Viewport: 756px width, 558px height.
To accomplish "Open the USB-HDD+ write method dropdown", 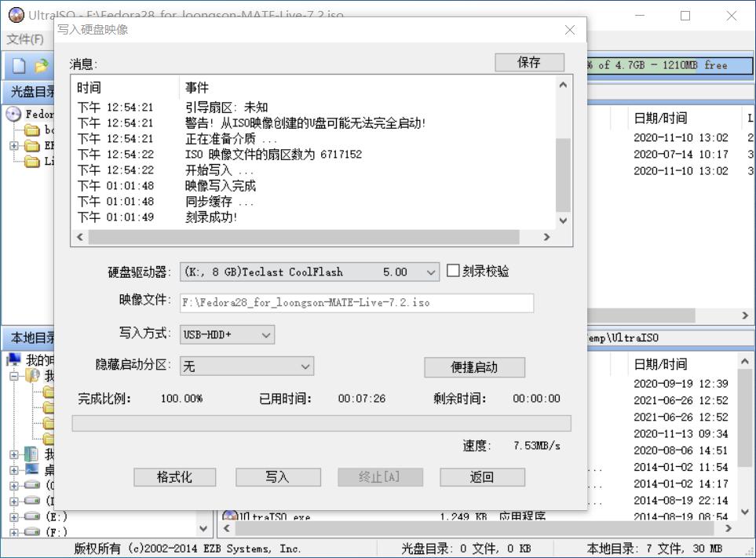I will pos(267,334).
